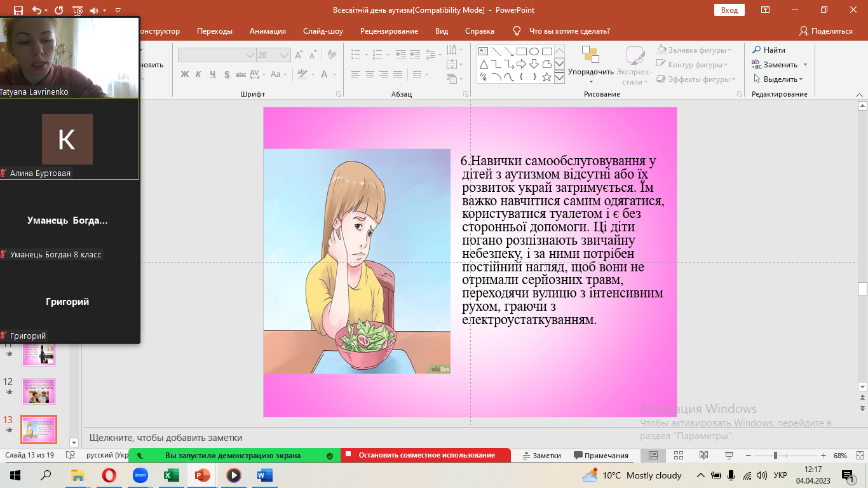
Task: Select the down arrow shape
Action: pos(534,64)
